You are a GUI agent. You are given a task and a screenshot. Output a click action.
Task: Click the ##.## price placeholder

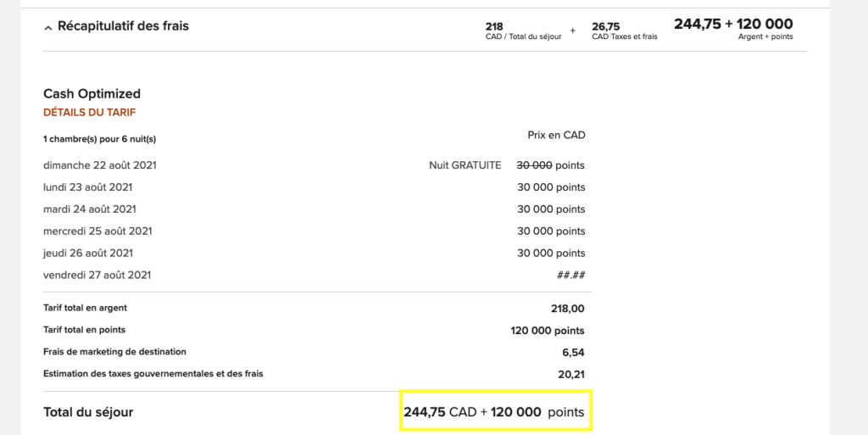[571, 275]
